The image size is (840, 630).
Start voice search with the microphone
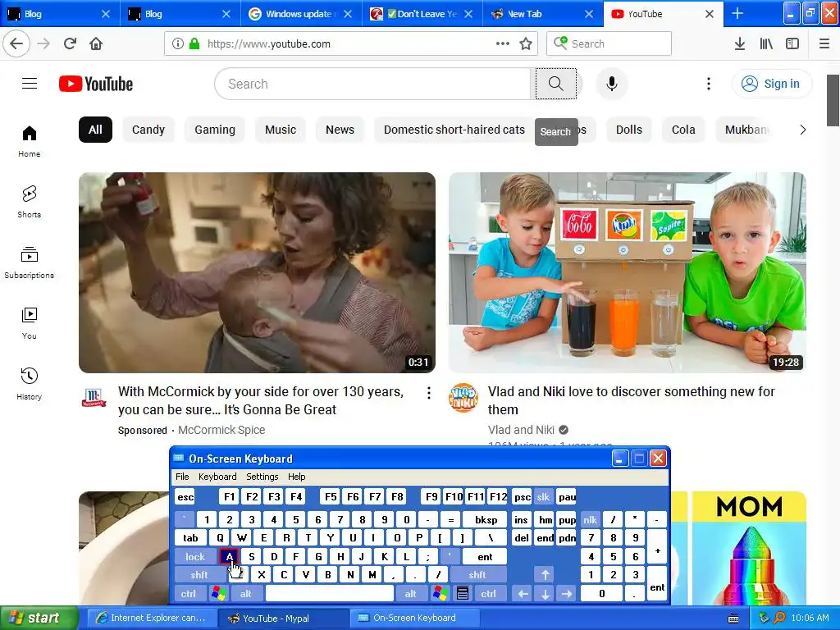(612, 84)
